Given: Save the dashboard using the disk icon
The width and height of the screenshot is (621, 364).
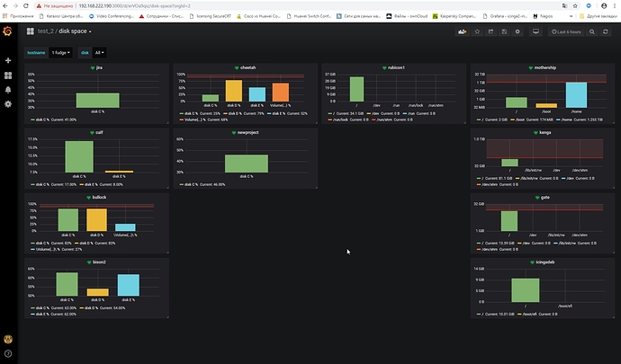Looking at the screenshot, I should (504, 31).
